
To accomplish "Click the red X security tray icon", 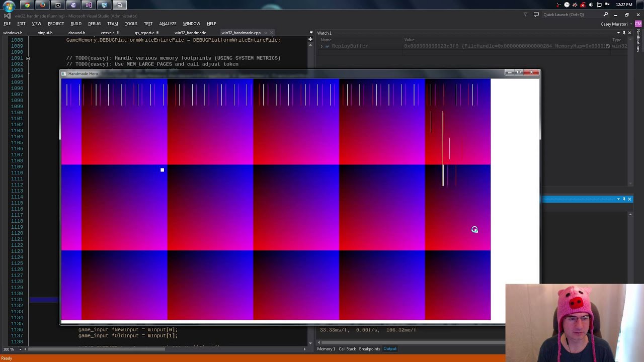I will pyautogui.click(x=583, y=5).
